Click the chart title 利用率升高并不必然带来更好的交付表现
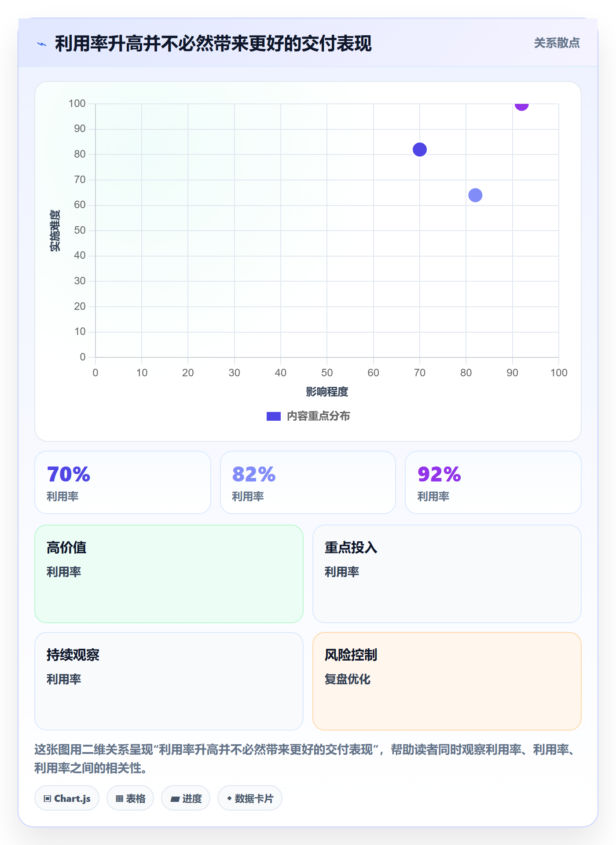 coord(213,44)
